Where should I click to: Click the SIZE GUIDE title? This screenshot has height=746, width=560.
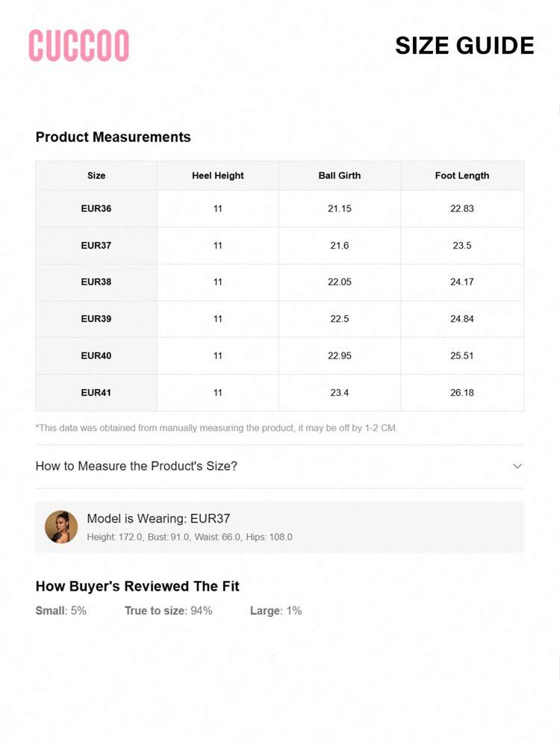[x=464, y=46]
